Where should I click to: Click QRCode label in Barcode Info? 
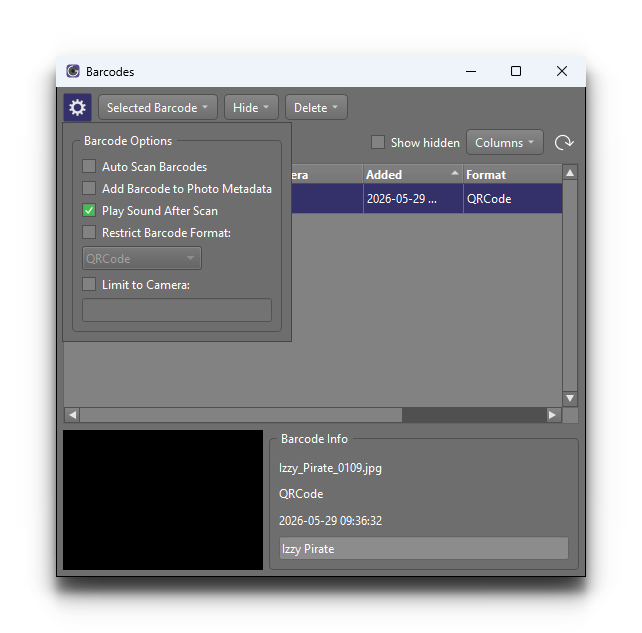(301, 494)
